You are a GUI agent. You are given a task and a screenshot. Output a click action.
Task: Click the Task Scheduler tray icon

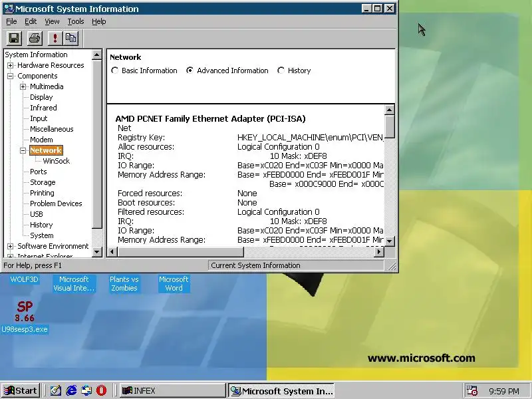[472, 390]
